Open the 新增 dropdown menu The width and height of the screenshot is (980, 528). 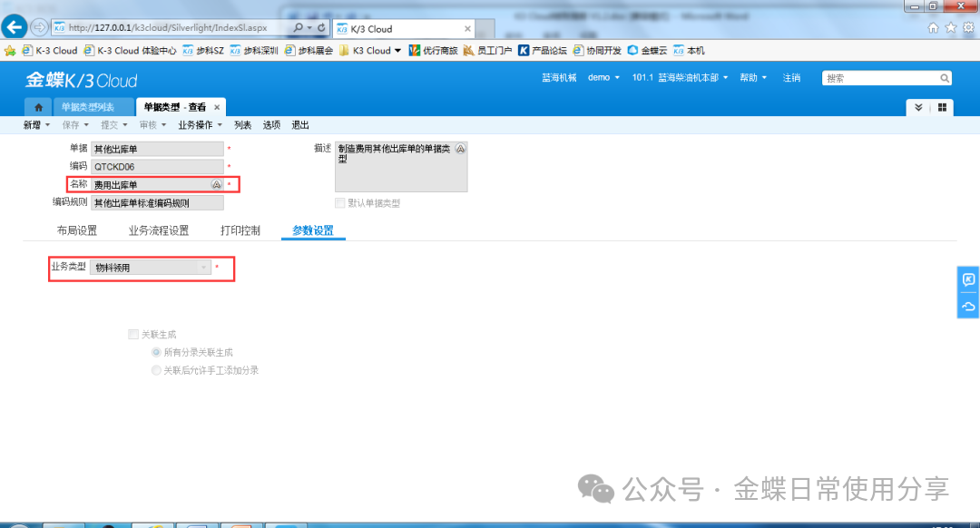click(x=36, y=125)
